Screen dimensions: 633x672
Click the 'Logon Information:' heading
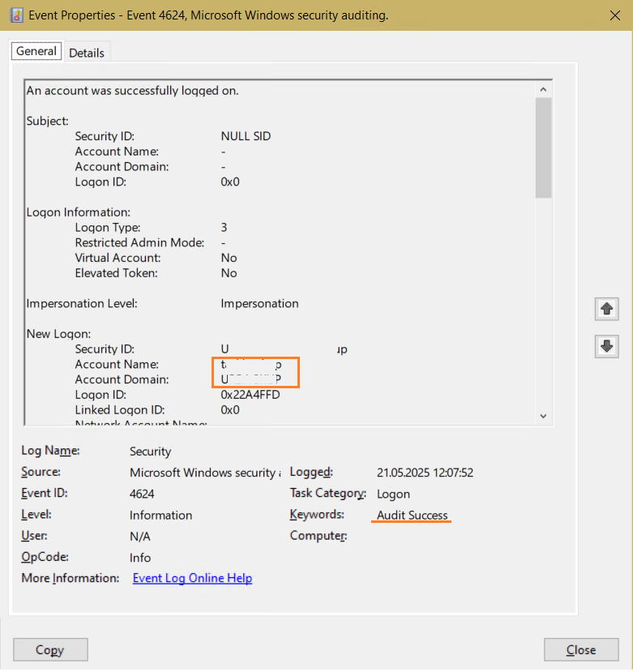[79, 212]
